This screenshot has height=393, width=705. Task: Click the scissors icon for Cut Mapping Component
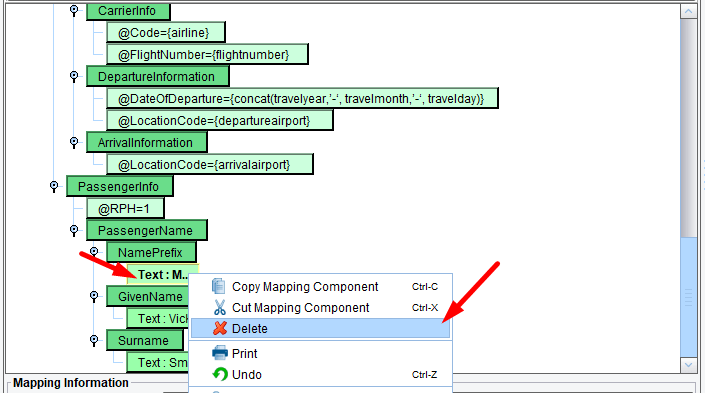[219, 308]
